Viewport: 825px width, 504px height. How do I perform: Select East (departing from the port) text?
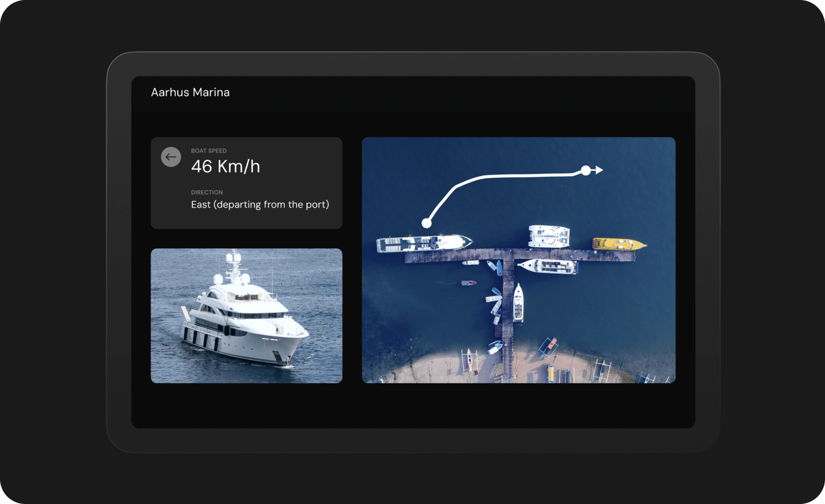(260, 204)
